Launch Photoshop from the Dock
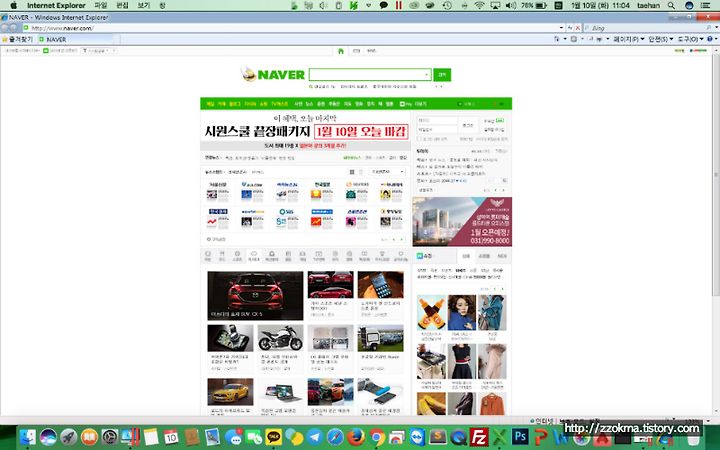The height and width of the screenshot is (450, 720). coord(520,437)
